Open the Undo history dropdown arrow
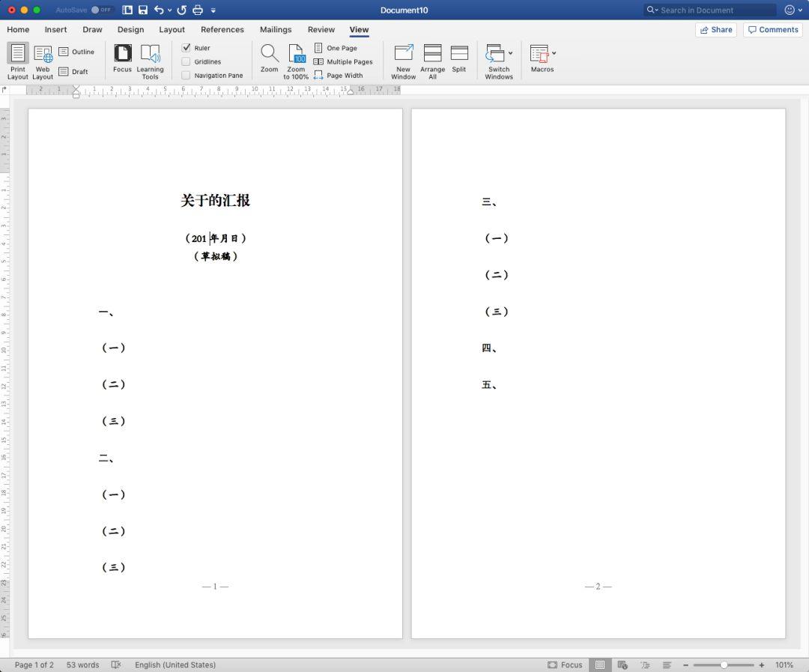 pyautogui.click(x=170, y=10)
